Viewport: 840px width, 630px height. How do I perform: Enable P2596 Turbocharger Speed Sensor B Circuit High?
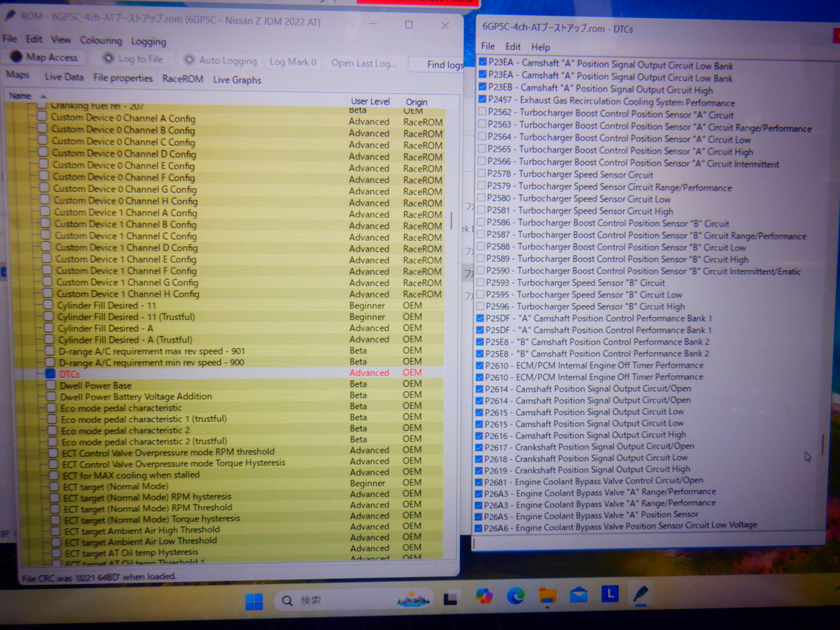480,306
